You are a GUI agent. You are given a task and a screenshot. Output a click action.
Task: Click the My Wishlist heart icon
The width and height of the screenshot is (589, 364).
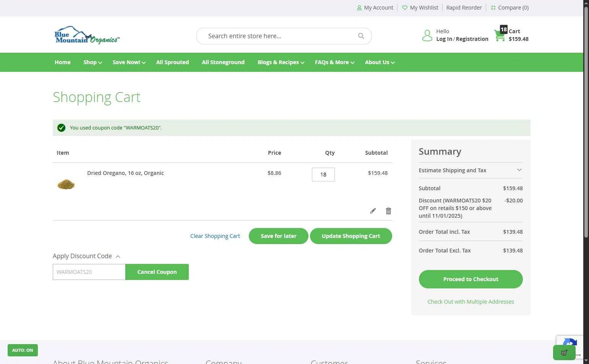pos(405,8)
